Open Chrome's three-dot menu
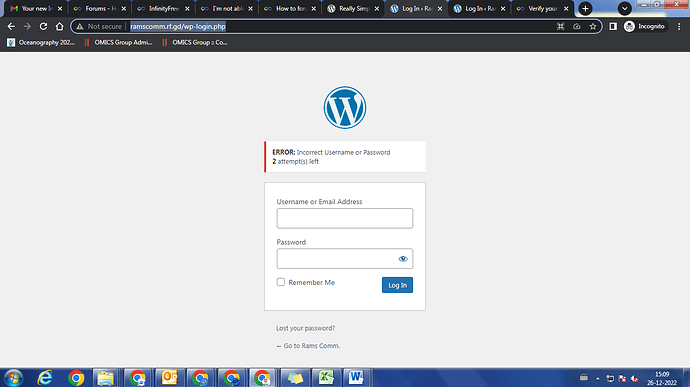Image resolution: width=690 pixels, height=387 pixels. [679, 26]
